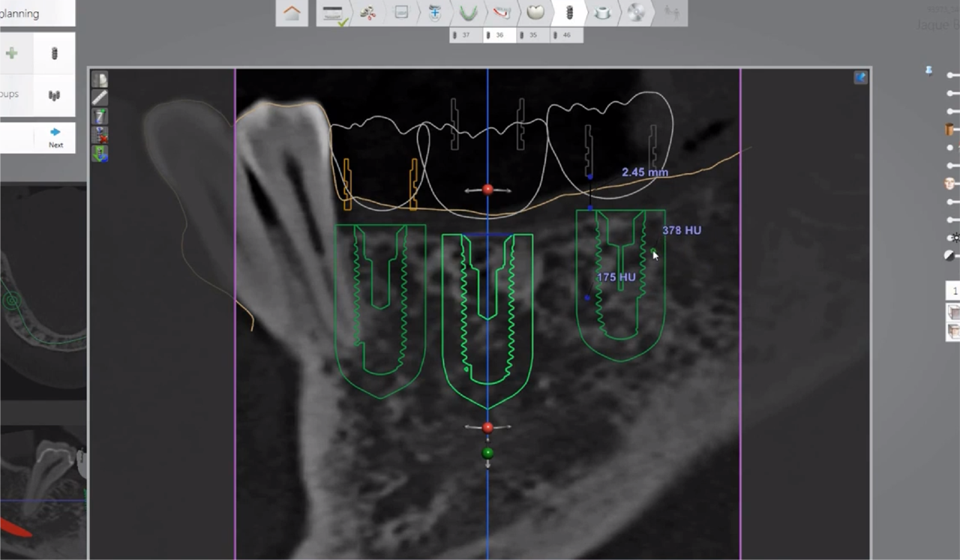Open the disc export workflow step

pyautogui.click(x=635, y=13)
